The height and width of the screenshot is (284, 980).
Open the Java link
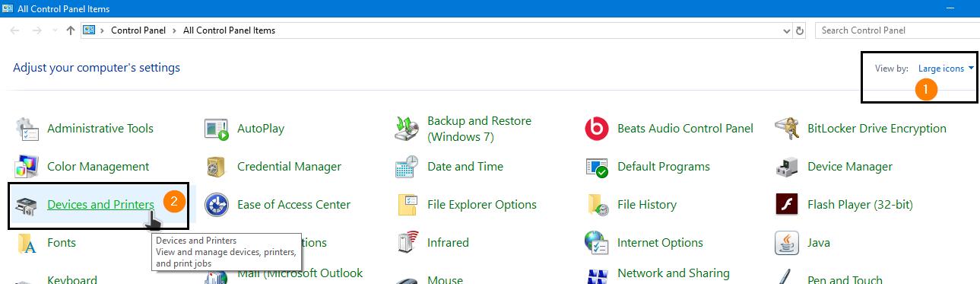point(819,243)
